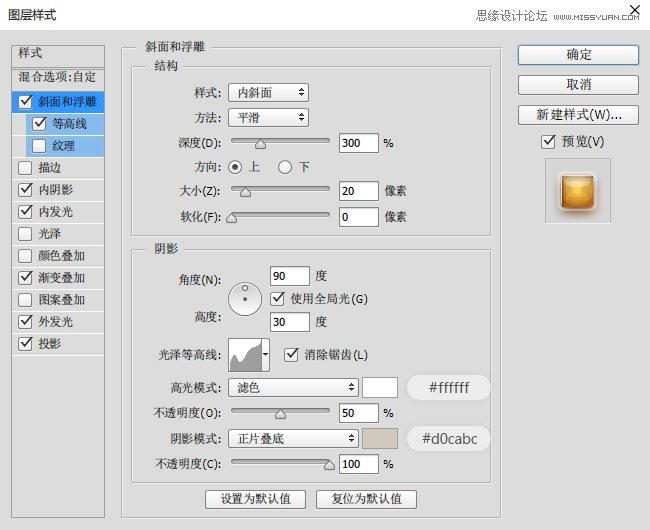
Task: Click highlight opacity field showing 50
Action: (x=359, y=413)
